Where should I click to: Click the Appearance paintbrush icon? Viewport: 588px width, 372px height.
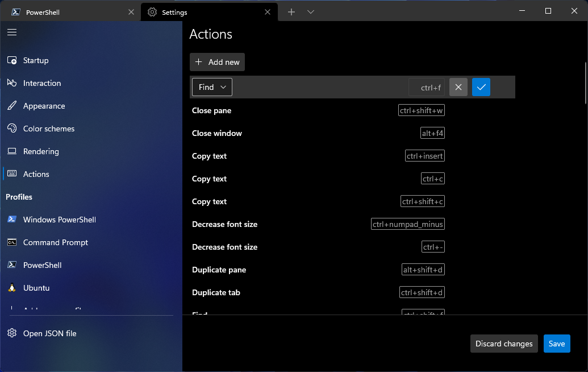click(12, 106)
